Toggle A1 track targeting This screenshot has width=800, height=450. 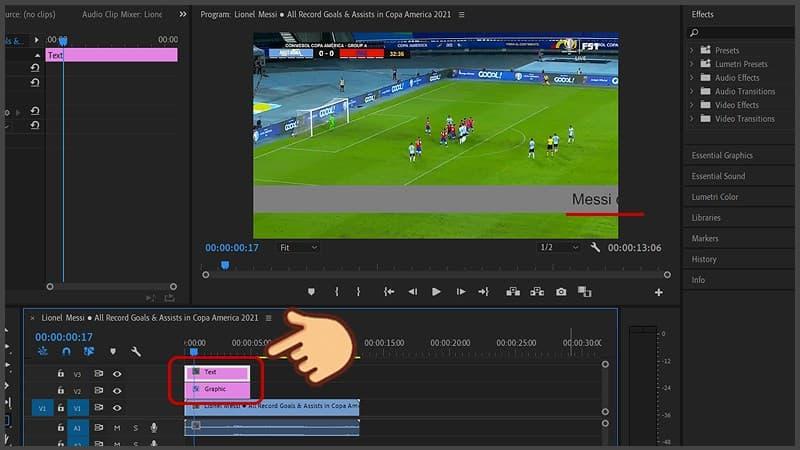(78, 428)
